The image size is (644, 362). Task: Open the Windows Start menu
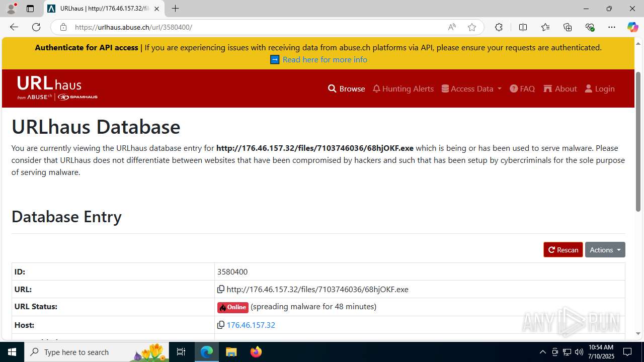click(x=12, y=352)
